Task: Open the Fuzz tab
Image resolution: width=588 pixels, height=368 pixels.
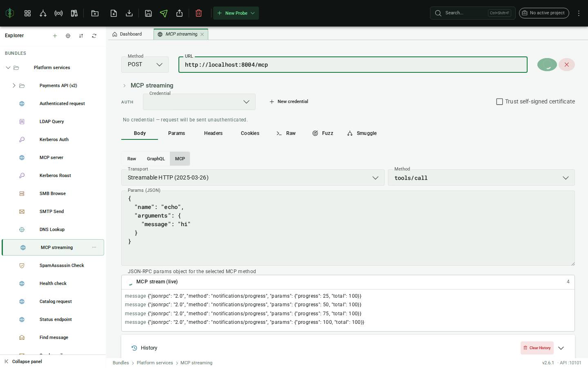Action: coord(323,133)
